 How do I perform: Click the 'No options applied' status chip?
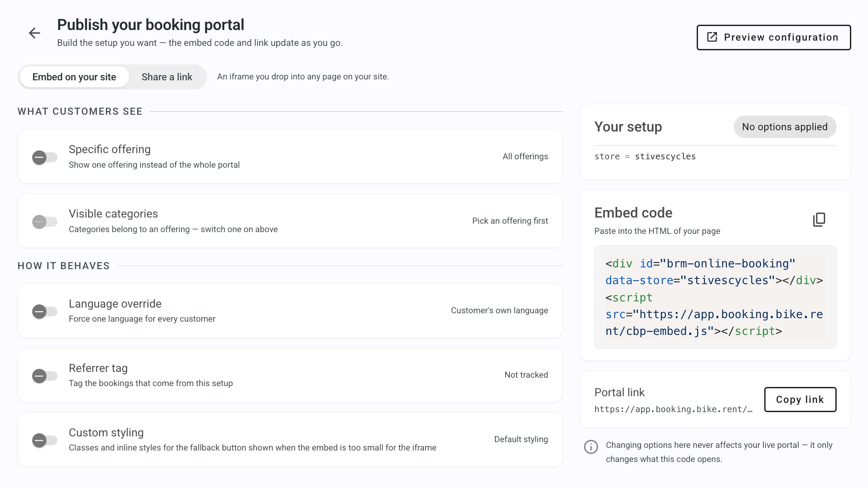click(x=785, y=127)
